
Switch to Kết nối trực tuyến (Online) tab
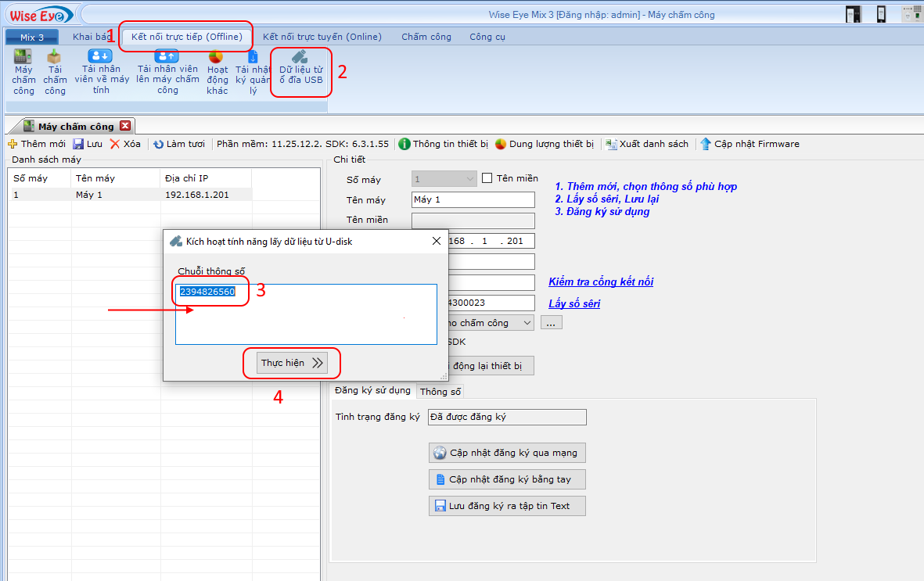click(x=322, y=37)
